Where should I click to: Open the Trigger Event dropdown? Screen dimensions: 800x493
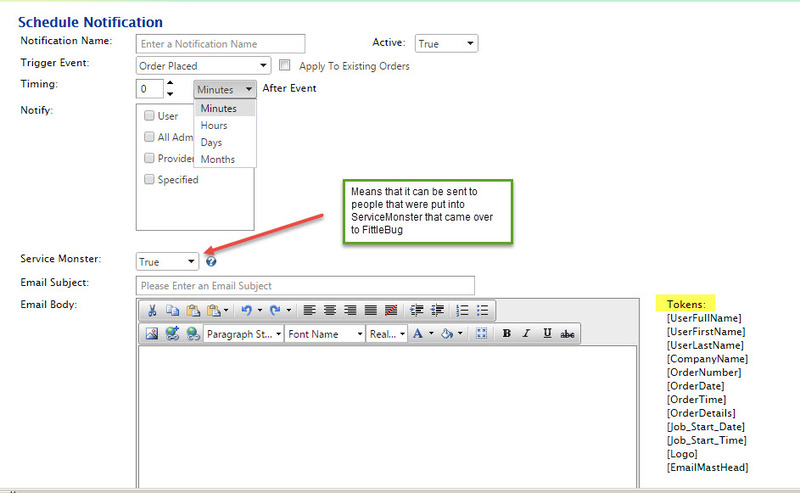(203, 66)
